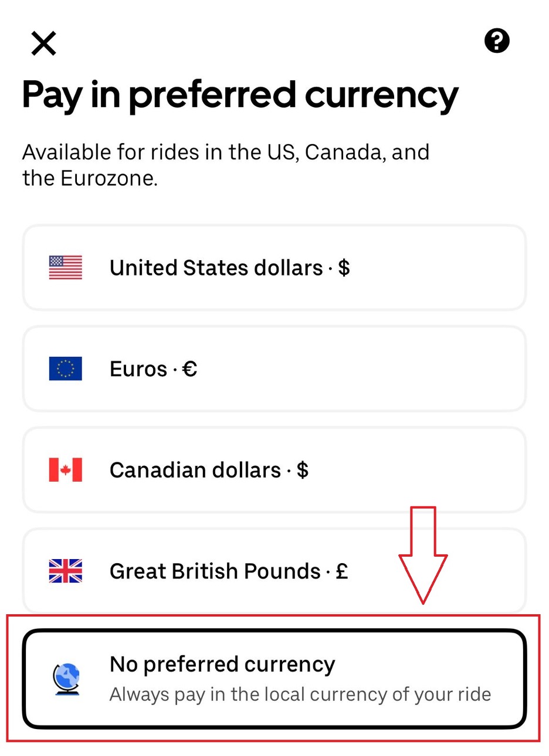Tap the Canadian maple leaf flag
The height and width of the screenshot is (756, 549).
coord(65,470)
